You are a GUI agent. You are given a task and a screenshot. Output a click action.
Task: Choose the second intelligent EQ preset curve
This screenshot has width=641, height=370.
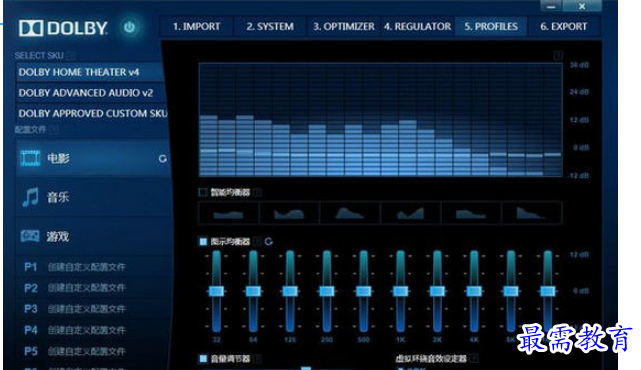coord(289,213)
